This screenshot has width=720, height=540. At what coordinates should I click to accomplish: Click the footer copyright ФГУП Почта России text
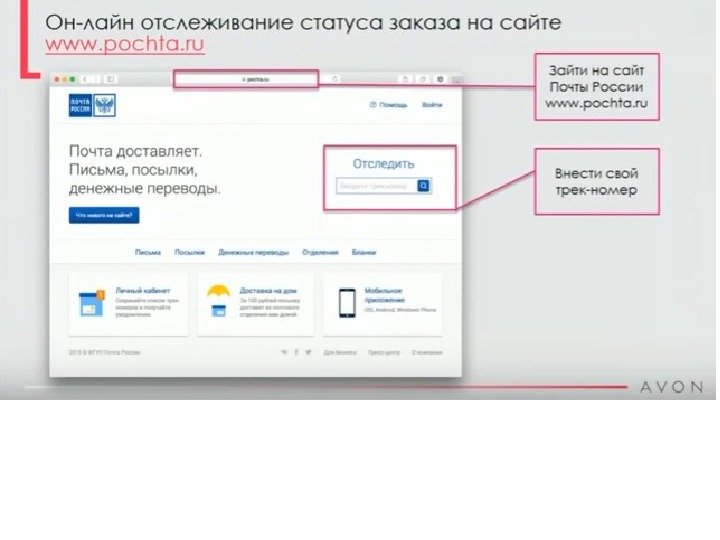click(104, 353)
